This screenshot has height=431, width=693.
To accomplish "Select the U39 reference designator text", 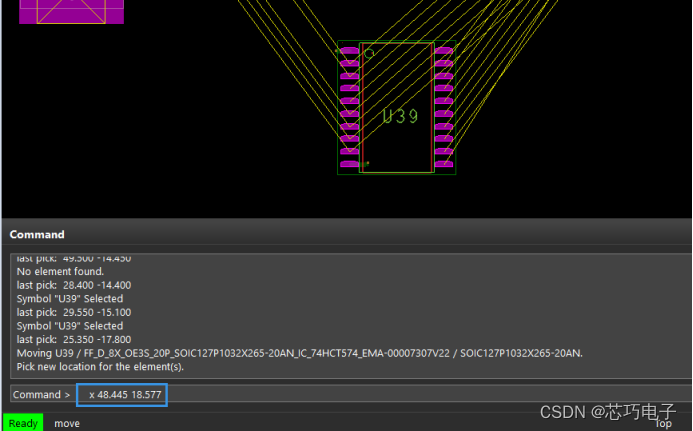I will [x=400, y=117].
